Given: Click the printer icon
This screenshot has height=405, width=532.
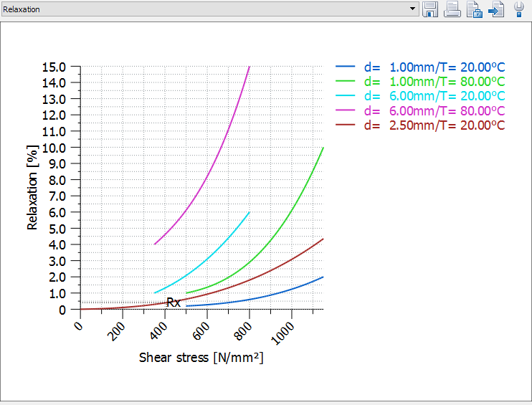Looking at the screenshot, I should coord(452,9).
